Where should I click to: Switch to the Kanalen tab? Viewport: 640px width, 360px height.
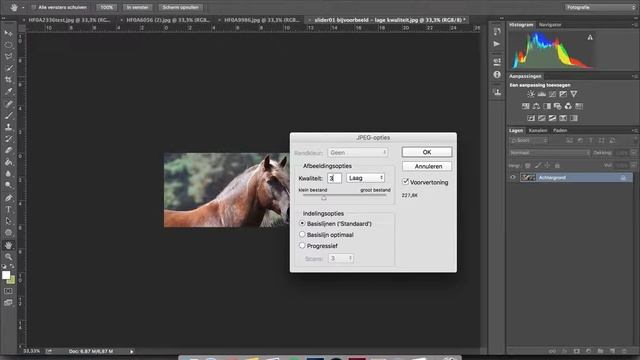(538, 131)
